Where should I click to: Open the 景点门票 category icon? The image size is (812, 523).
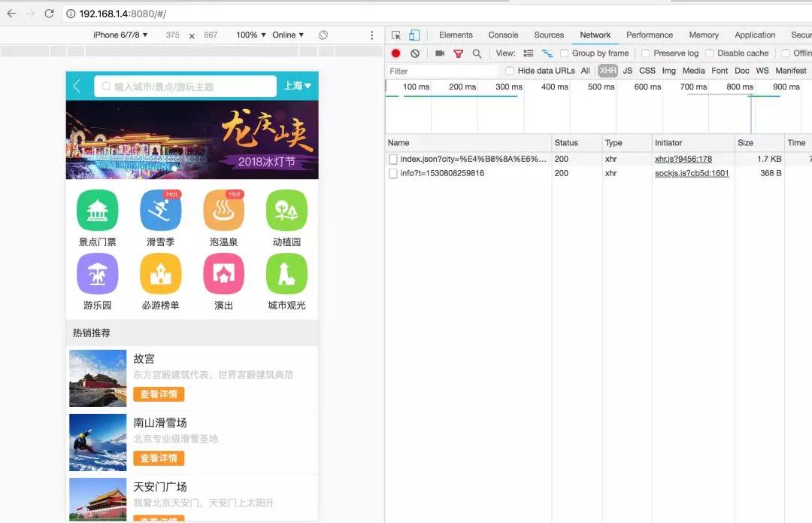97,210
